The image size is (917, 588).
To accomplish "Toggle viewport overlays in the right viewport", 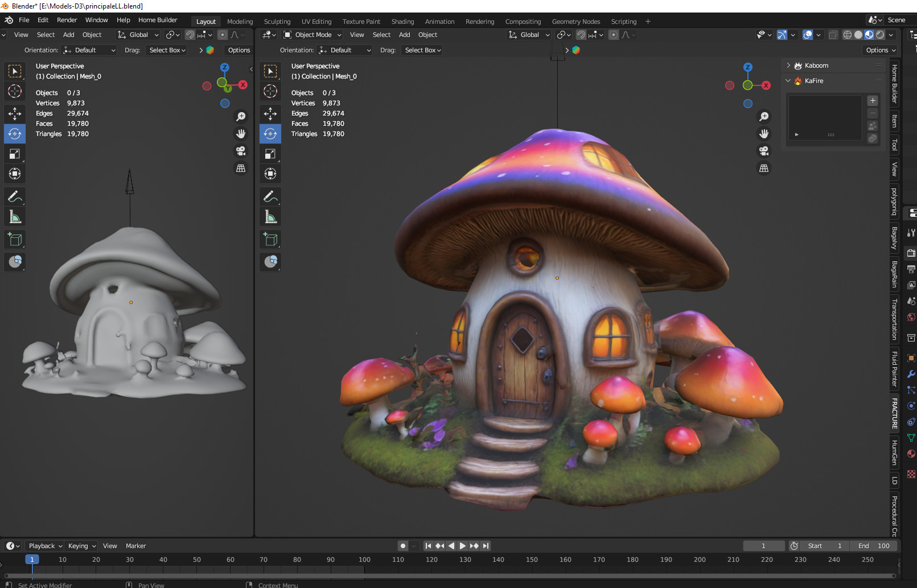I will tap(808, 35).
